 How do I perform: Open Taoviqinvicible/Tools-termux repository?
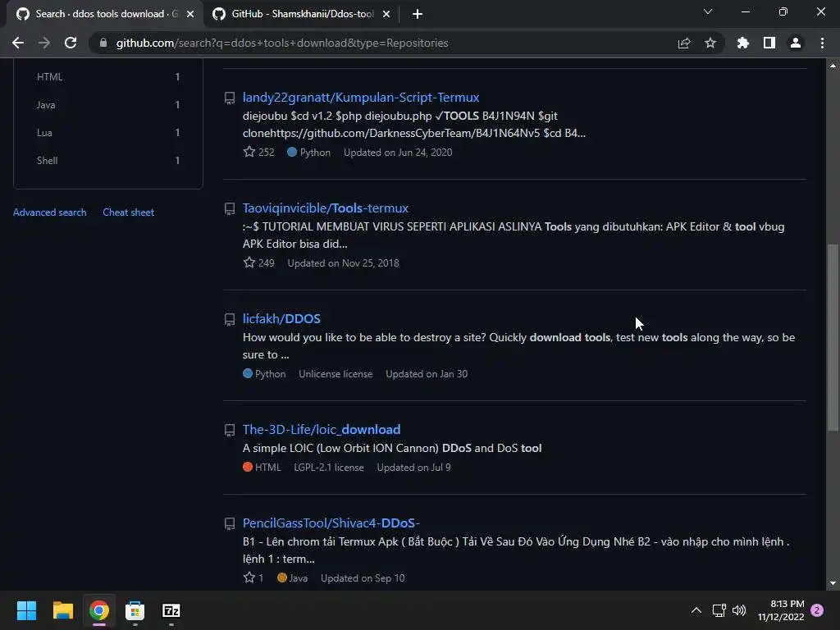tap(325, 208)
